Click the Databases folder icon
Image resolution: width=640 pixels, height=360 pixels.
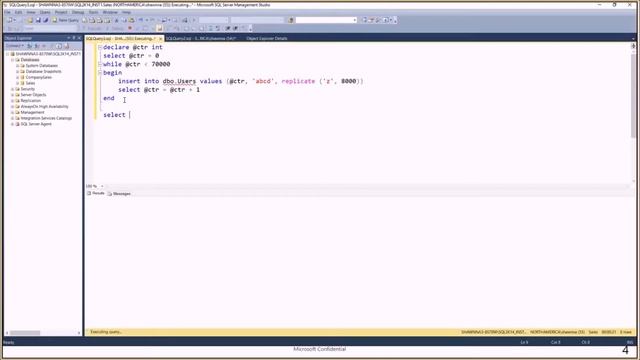coord(18,60)
